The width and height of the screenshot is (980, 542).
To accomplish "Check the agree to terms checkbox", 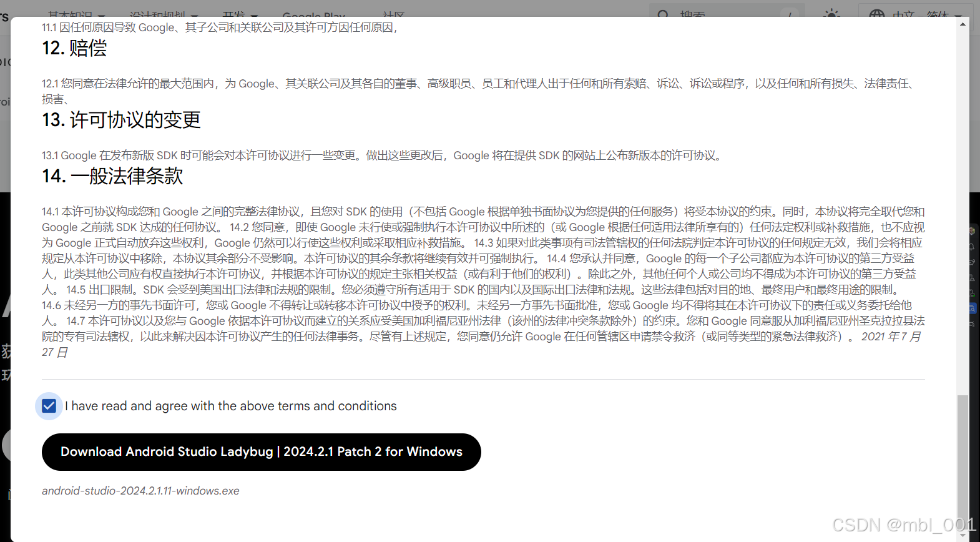I will click(49, 406).
